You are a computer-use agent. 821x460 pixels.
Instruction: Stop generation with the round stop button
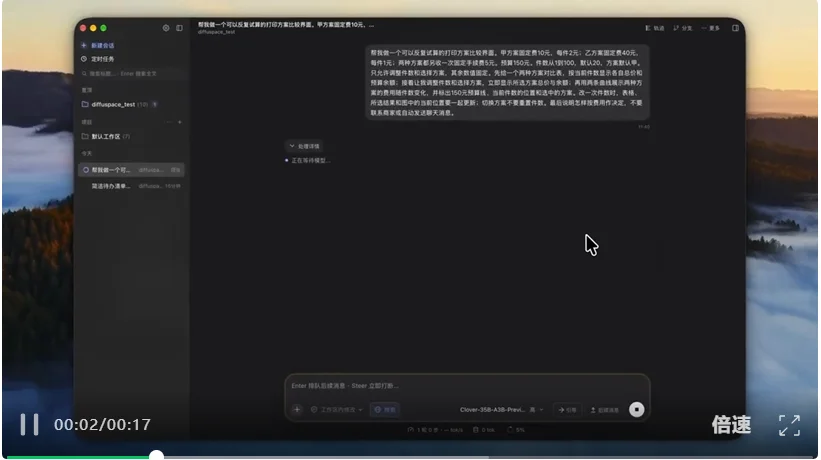[x=637, y=410]
